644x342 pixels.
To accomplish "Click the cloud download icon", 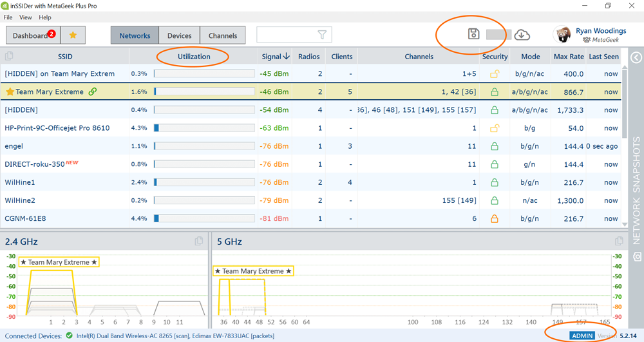I will point(522,35).
